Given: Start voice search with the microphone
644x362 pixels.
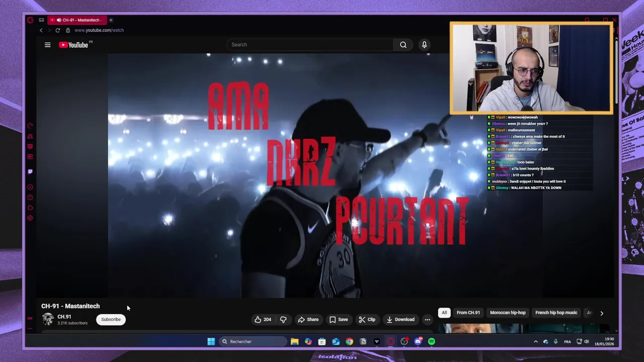Looking at the screenshot, I should tap(424, 45).
